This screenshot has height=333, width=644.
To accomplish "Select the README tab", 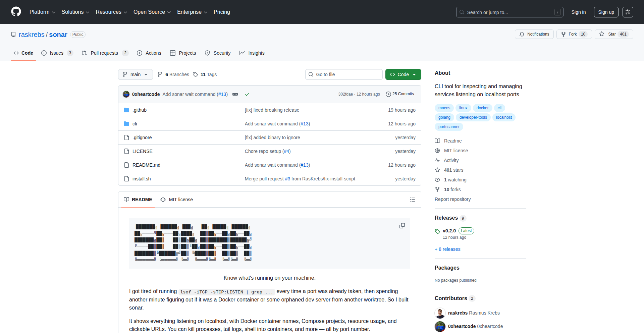I will tap(138, 200).
